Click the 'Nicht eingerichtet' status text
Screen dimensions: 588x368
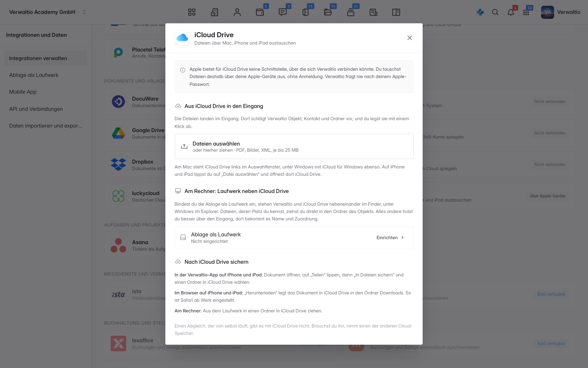click(209, 241)
